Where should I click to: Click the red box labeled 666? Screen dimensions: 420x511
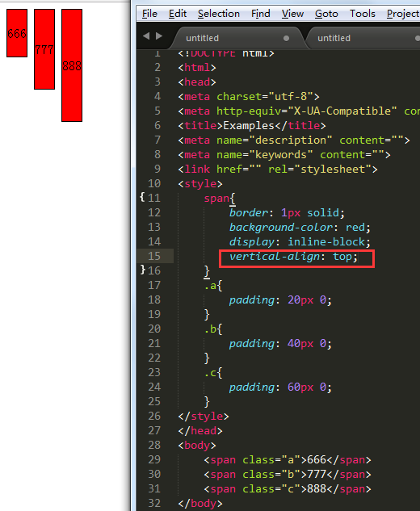tap(17, 33)
